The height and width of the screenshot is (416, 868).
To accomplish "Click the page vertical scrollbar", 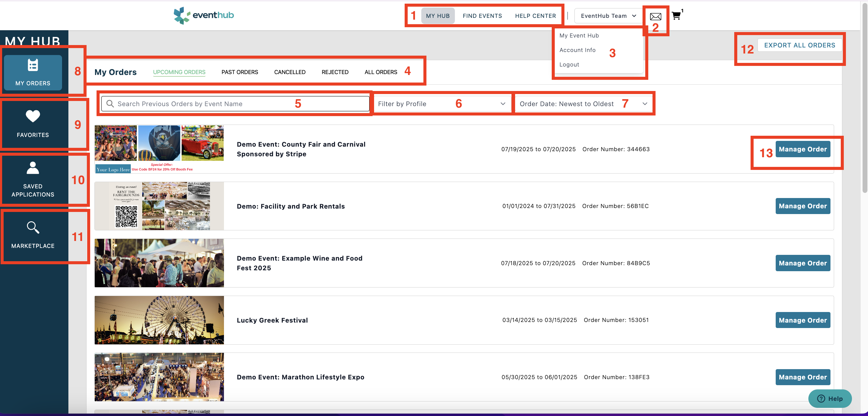I will [865, 98].
